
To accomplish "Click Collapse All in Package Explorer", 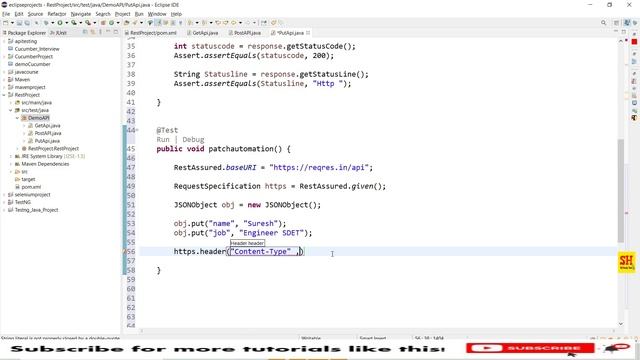I will tap(85, 32).
